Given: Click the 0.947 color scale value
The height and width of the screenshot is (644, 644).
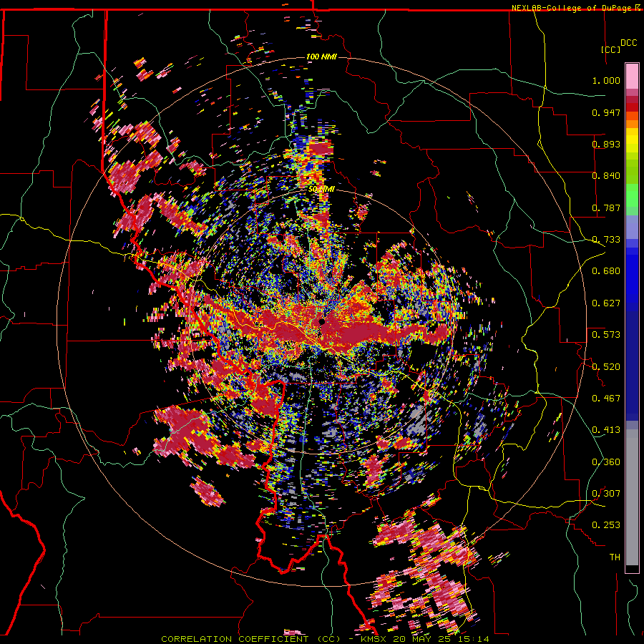Looking at the screenshot, I should tap(606, 112).
